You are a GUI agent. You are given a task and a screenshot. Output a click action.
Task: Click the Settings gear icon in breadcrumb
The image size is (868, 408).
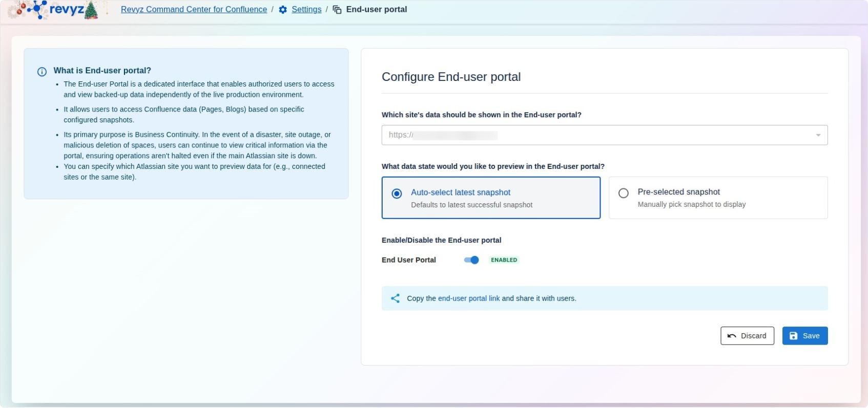pyautogui.click(x=283, y=10)
